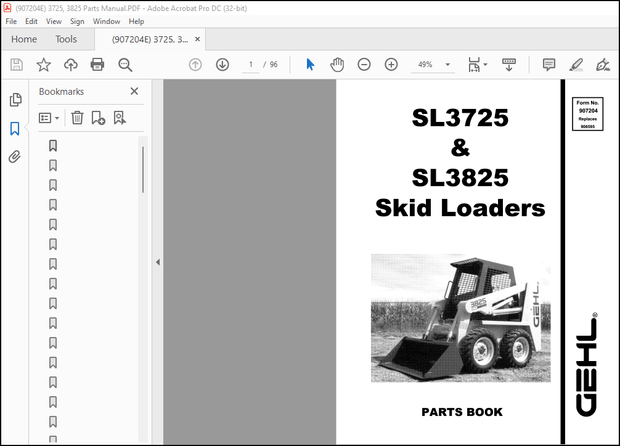620x446 pixels.
Task: Add a comment sticky note
Action: 549,64
